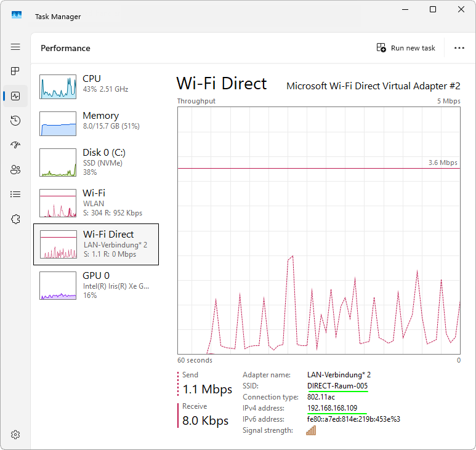The width and height of the screenshot is (476, 450).
Task: Select the Performance page icon
Action: [x=15, y=96]
